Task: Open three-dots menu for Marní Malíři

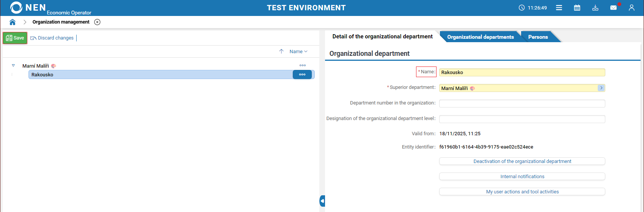Action: pos(303,66)
